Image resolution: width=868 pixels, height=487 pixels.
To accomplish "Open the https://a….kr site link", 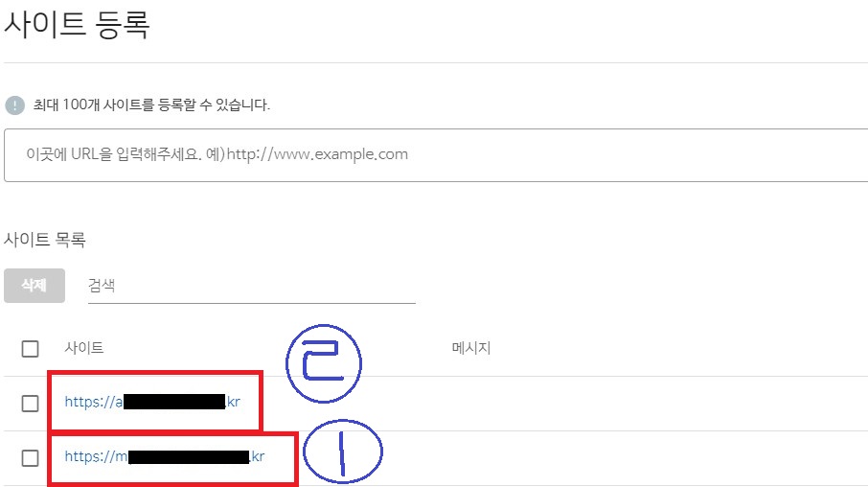I will coord(152,402).
